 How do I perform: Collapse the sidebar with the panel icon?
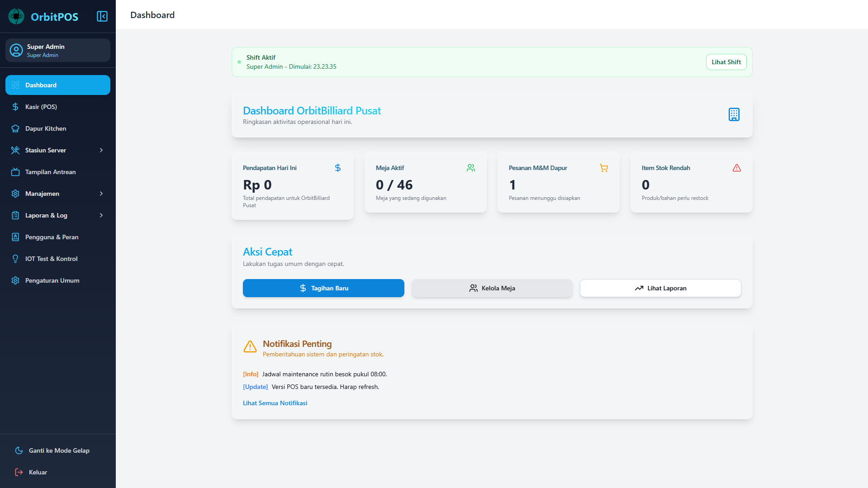[x=102, y=16]
